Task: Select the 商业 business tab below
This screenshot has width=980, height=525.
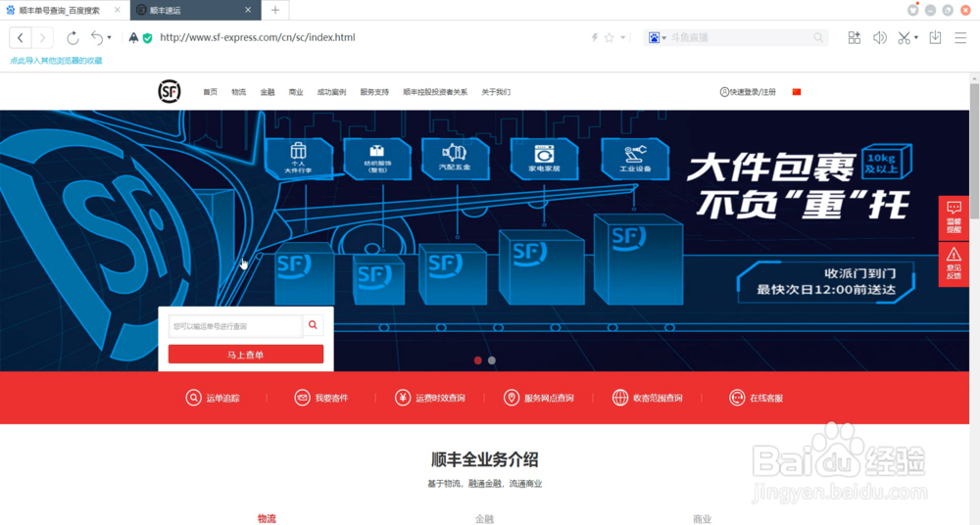Action: 702,519
